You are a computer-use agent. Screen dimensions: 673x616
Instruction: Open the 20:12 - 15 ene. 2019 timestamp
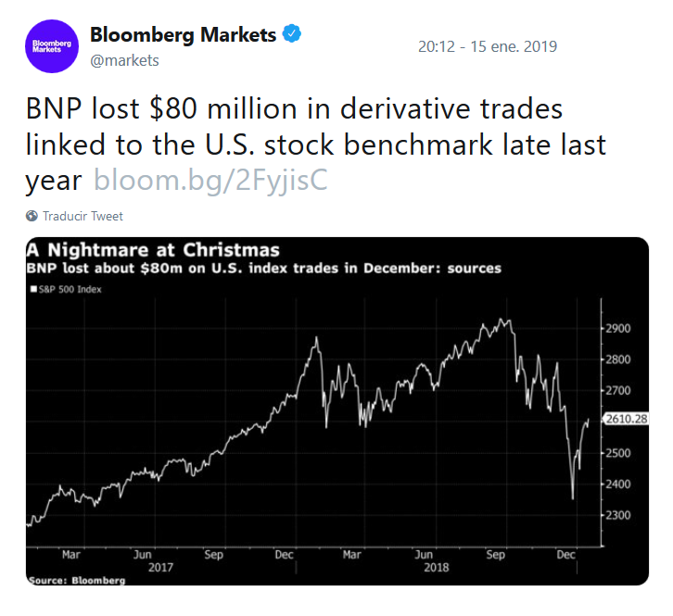tap(487, 45)
